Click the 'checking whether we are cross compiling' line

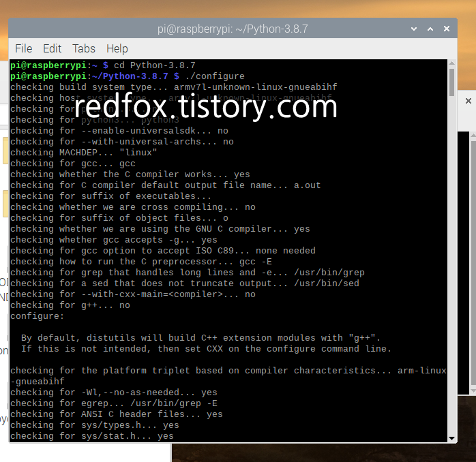[133, 207]
